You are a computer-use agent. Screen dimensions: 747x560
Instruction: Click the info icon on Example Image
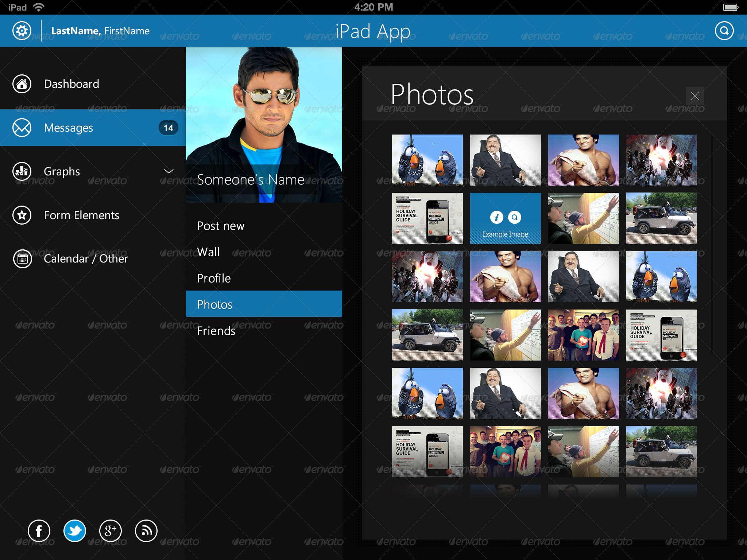(x=496, y=217)
